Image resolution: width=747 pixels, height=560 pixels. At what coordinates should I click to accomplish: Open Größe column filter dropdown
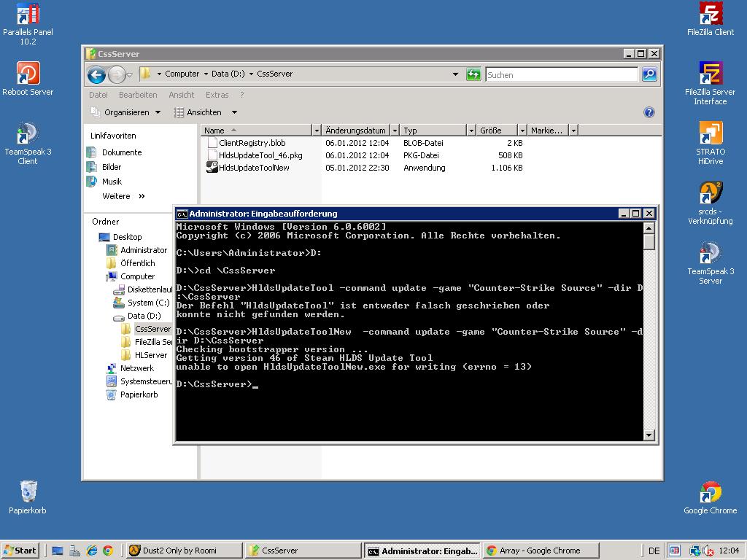pyautogui.click(x=522, y=131)
